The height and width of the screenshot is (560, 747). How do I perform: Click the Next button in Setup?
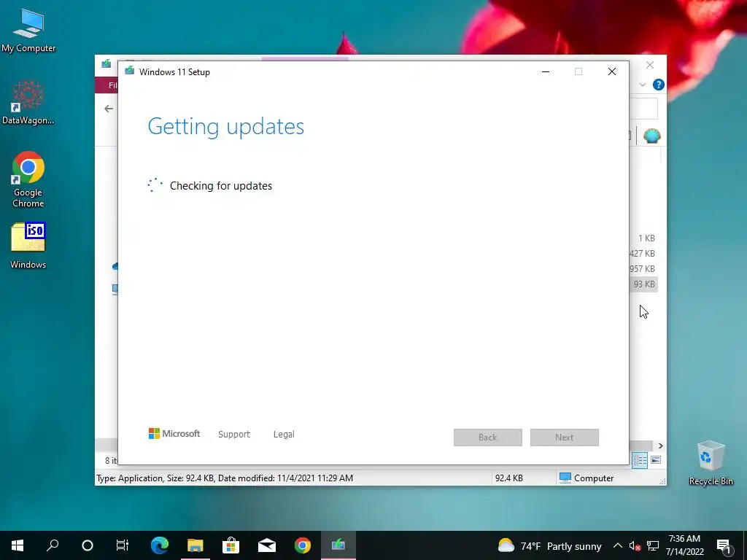pos(565,437)
